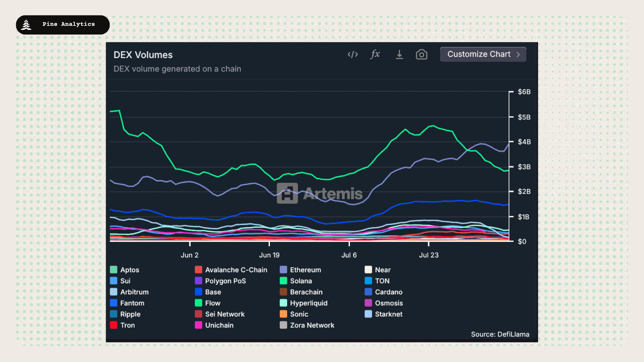Open the embed code icon
Viewport: 644px width, 362px height.
353,54
